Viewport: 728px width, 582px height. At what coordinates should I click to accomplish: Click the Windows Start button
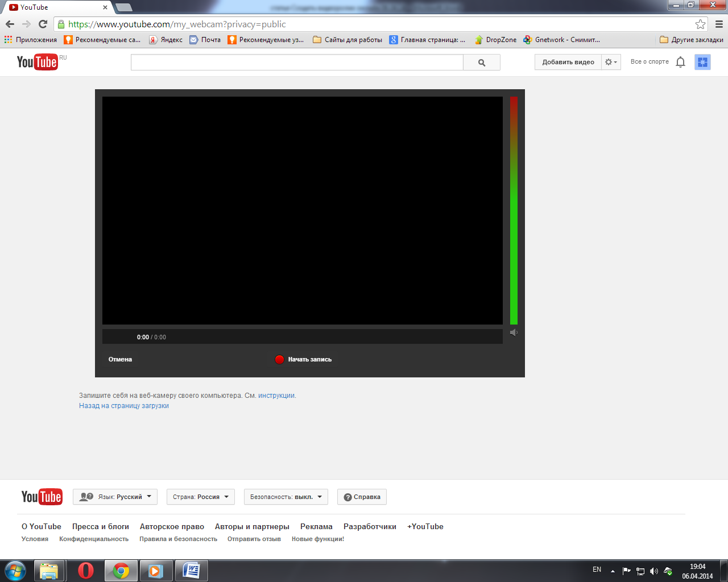[15, 571]
